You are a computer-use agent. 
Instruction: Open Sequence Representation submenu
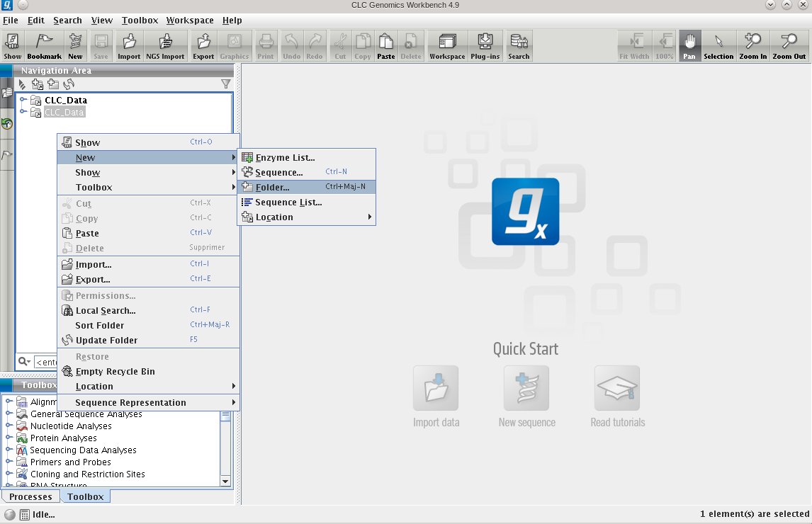[148, 402]
